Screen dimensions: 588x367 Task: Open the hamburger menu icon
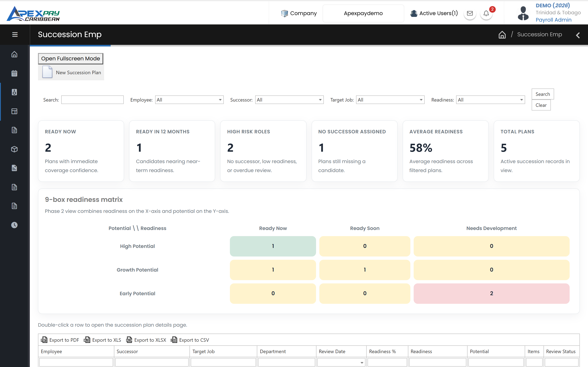click(x=15, y=34)
